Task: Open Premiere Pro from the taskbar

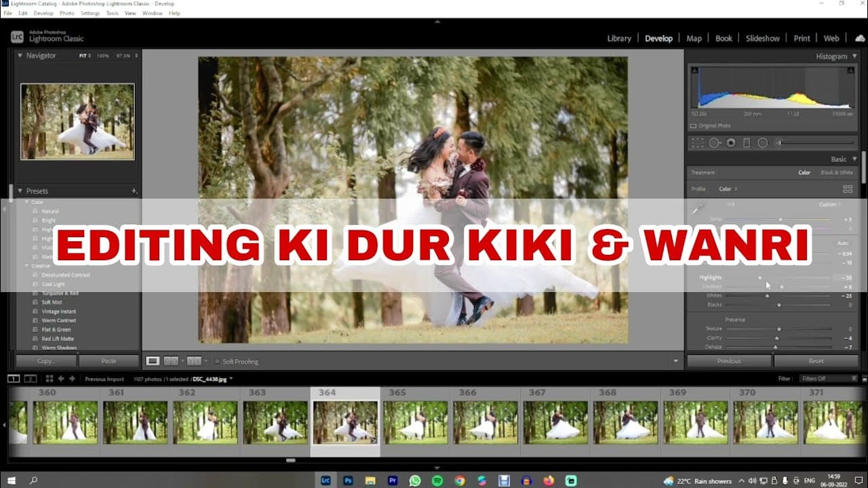Action: (393, 481)
